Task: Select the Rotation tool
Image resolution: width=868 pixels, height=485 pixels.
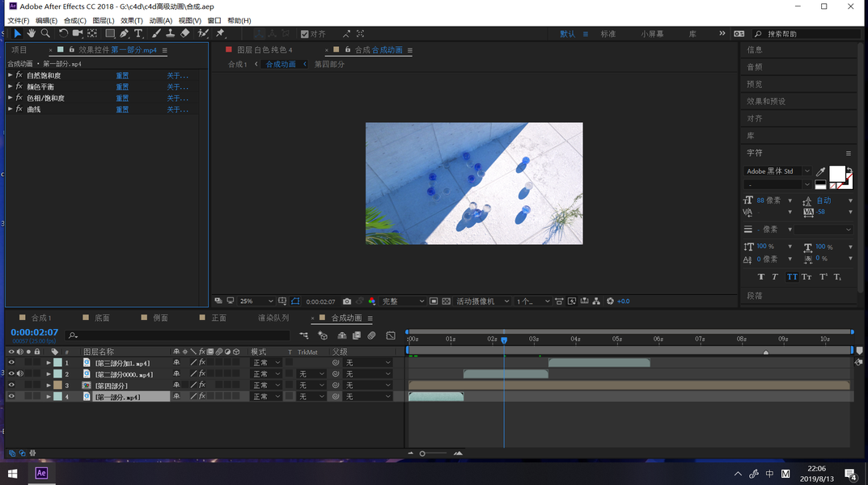Action: 63,34
